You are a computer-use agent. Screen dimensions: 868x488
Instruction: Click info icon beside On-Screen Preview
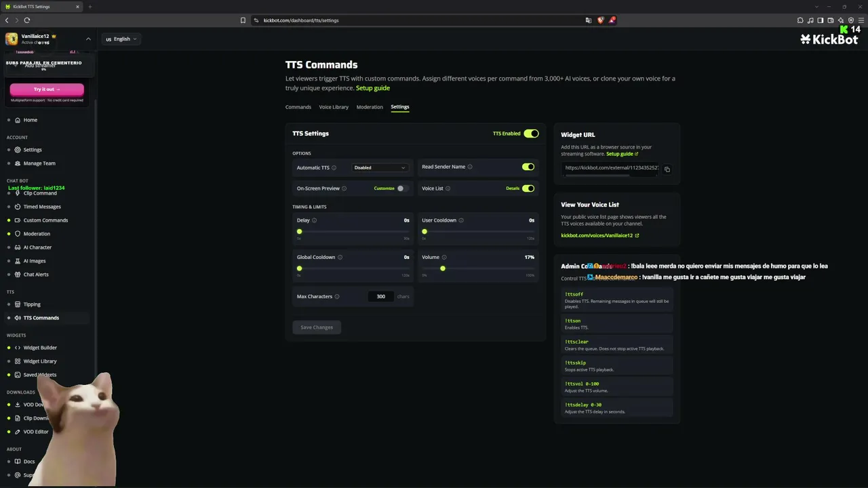(344, 188)
